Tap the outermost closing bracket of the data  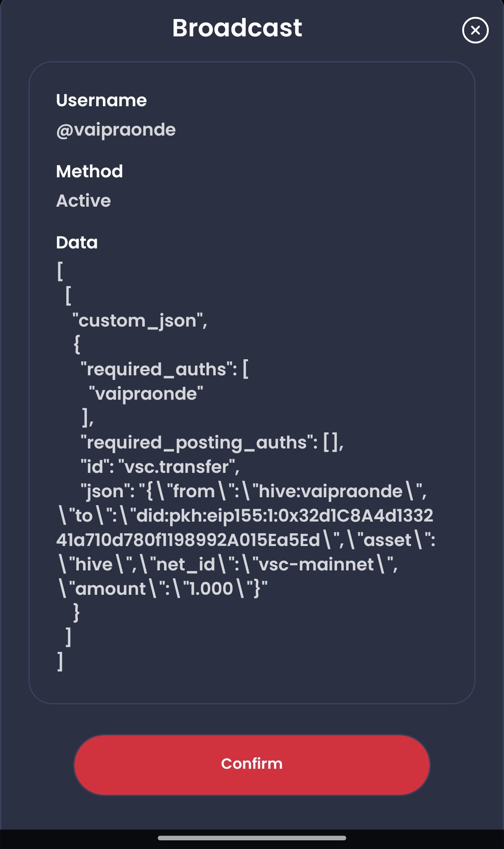tap(60, 661)
